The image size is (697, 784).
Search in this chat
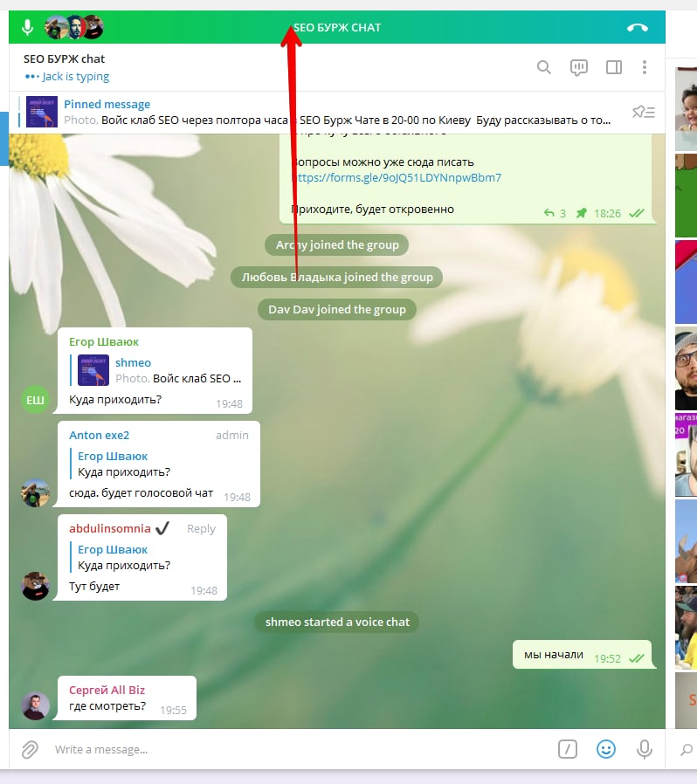[x=544, y=67]
